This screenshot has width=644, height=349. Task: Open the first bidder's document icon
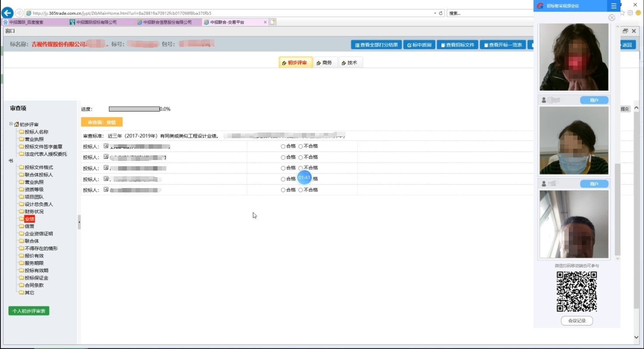click(106, 146)
